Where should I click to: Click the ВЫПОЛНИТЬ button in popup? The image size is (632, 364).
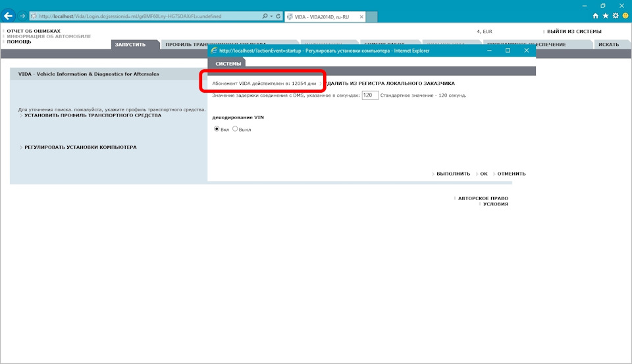453,174
